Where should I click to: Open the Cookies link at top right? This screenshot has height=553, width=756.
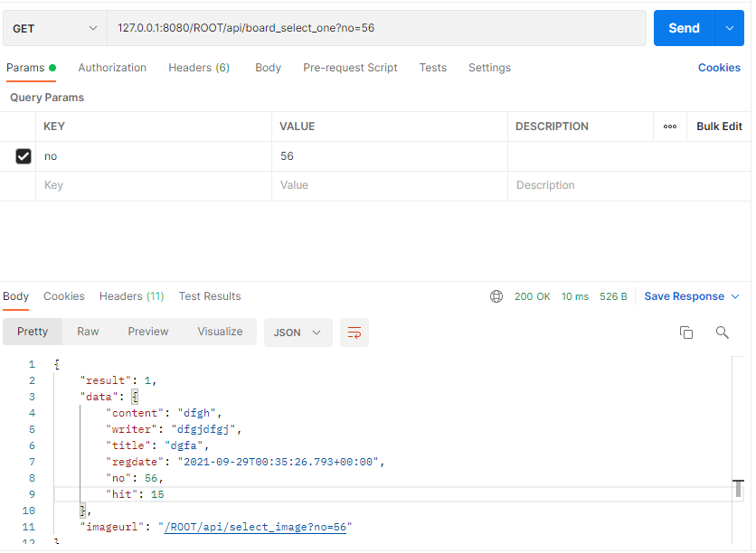719,68
